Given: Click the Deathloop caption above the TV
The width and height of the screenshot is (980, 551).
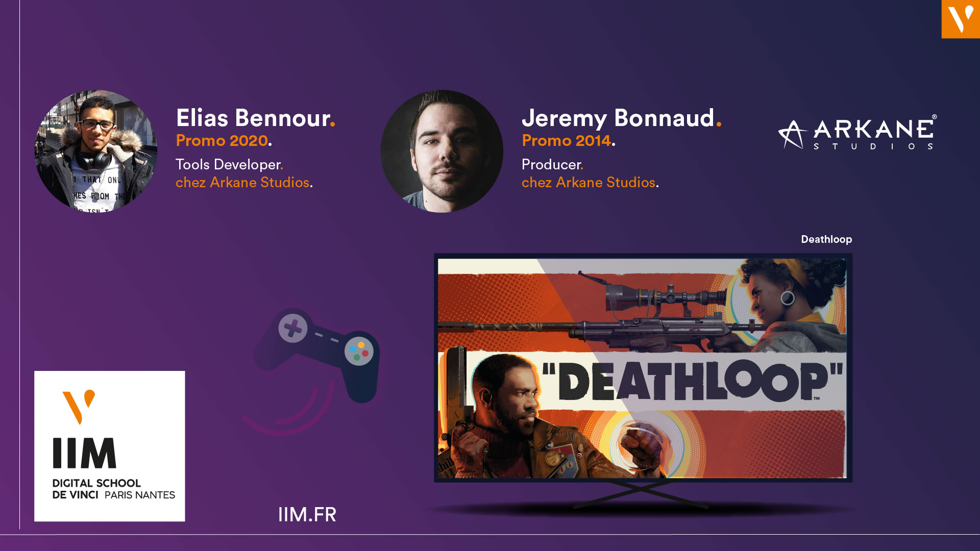Looking at the screenshot, I should pos(826,239).
